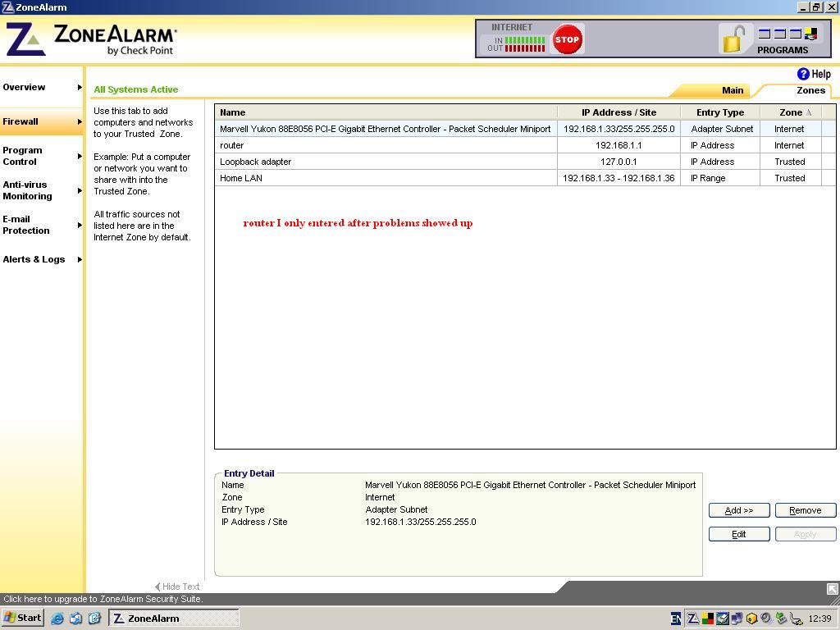Click the EN language indicator in tray
The width and height of the screenshot is (840, 630).
(x=676, y=619)
